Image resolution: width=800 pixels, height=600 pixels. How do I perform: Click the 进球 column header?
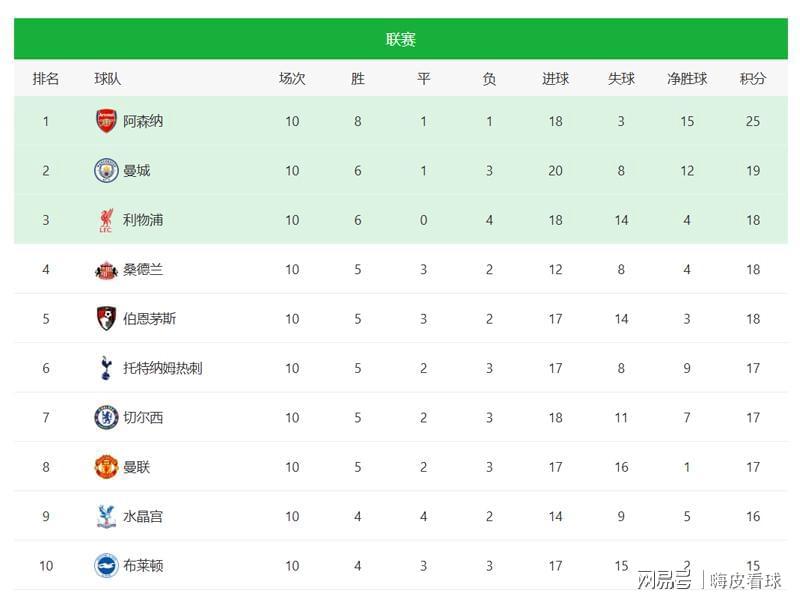point(555,78)
